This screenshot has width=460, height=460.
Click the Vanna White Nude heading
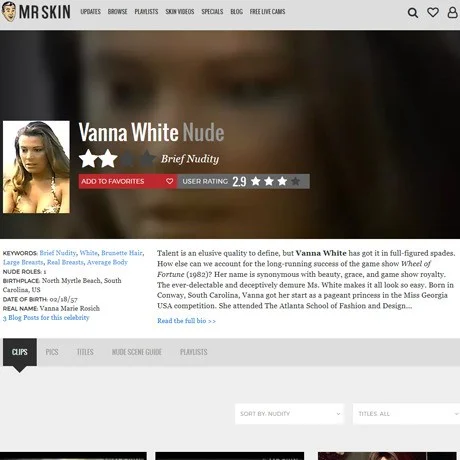pos(151,132)
